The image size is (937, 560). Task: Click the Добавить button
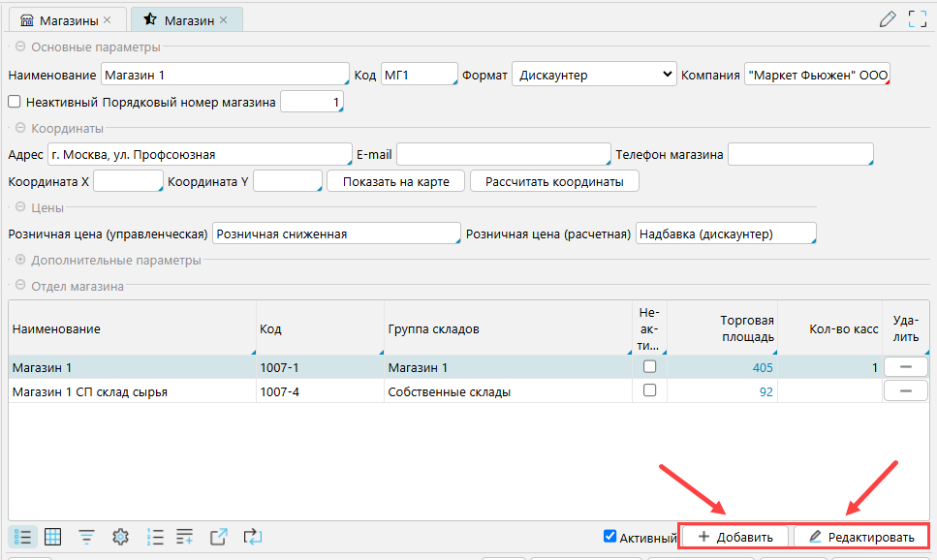[734, 537]
